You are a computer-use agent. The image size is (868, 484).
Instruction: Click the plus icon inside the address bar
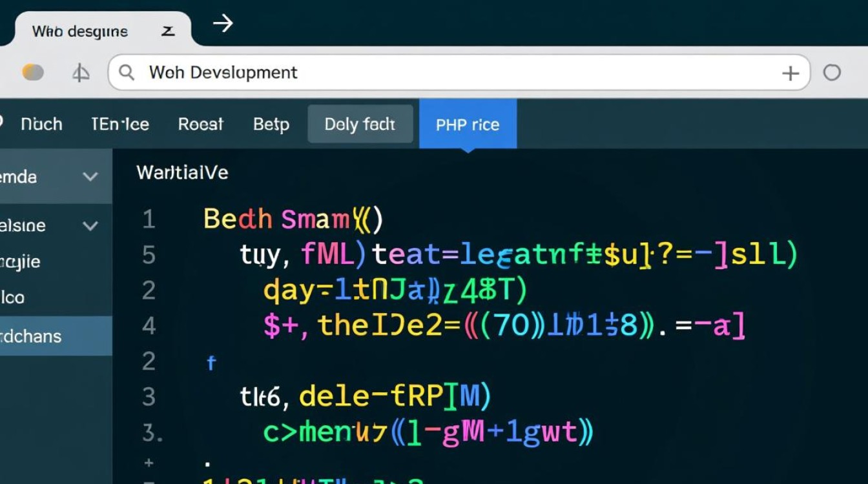tap(790, 73)
